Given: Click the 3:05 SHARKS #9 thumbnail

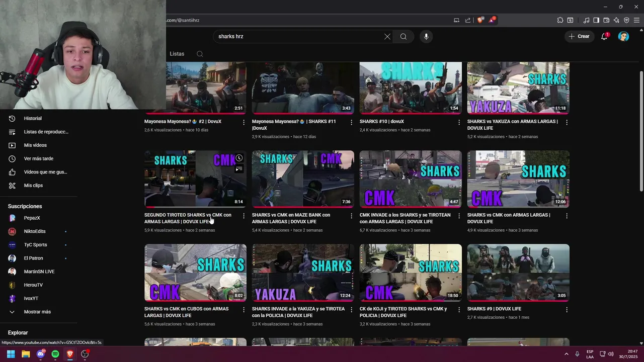Looking at the screenshot, I should (x=518, y=273).
